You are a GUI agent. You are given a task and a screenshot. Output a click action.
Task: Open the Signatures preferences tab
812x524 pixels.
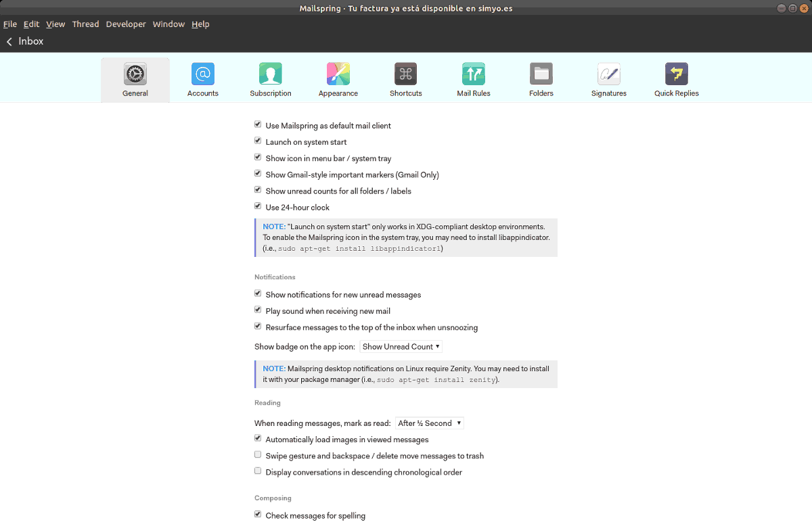(x=609, y=80)
